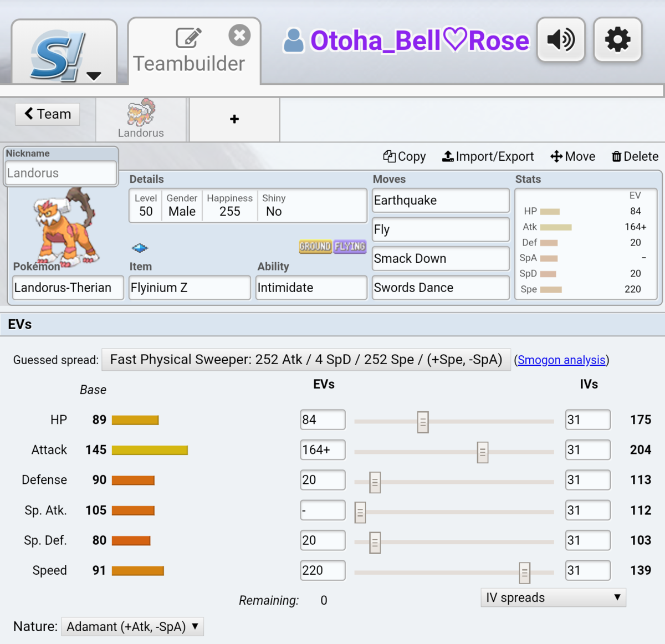Click the Intimidate ability field
Viewport: 665px width, 644px height.
pos(311,288)
